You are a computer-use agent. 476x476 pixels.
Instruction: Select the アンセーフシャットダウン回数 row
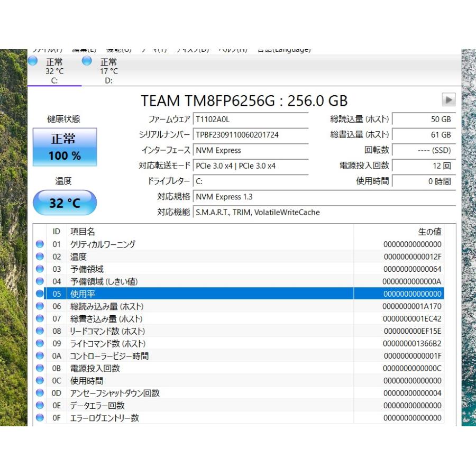coord(239,393)
